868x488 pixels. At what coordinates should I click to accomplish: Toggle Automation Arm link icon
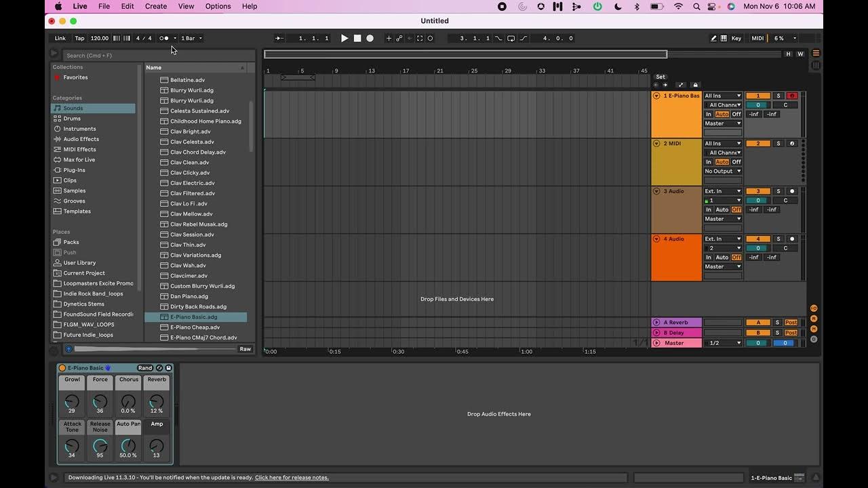pyautogui.click(x=399, y=39)
